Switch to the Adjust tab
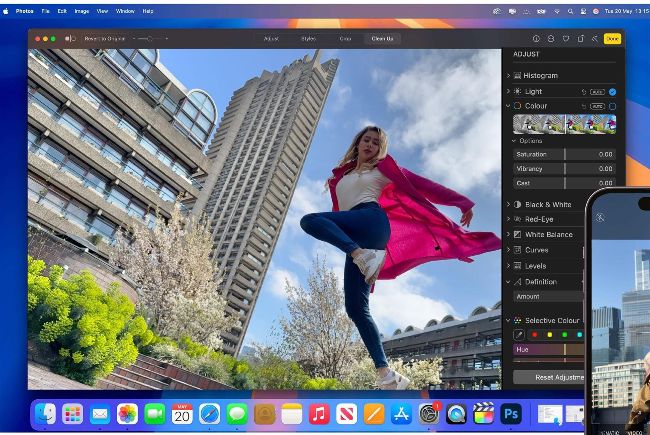The height and width of the screenshot is (435, 650). coord(272,39)
